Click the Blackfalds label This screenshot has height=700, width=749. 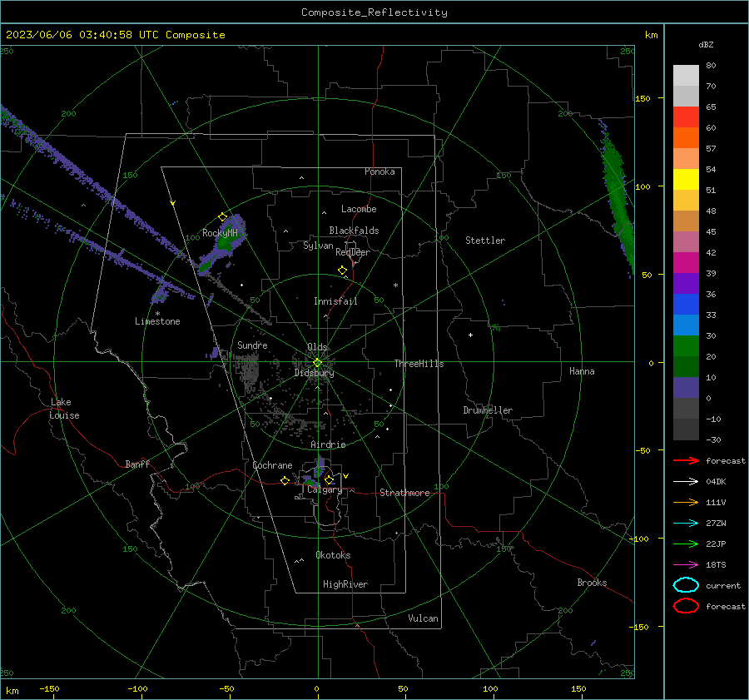point(354,231)
